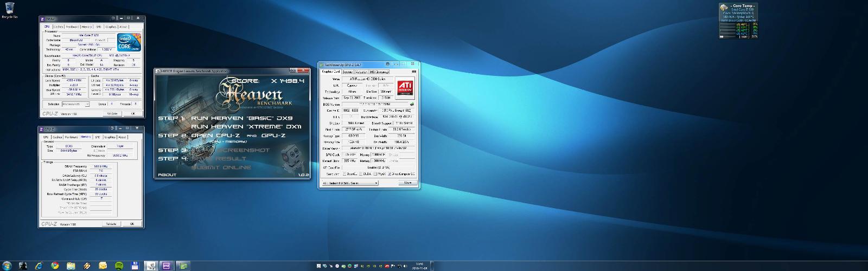Expand the graphics card selector dropdown in GPU-Z
The image size is (868, 271).
tap(350, 183)
